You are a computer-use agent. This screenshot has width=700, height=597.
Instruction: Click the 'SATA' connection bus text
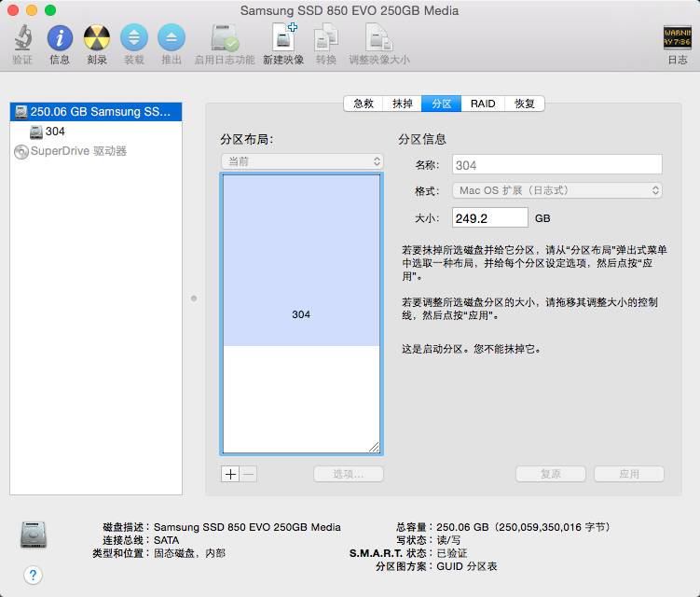click(x=166, y=540)
